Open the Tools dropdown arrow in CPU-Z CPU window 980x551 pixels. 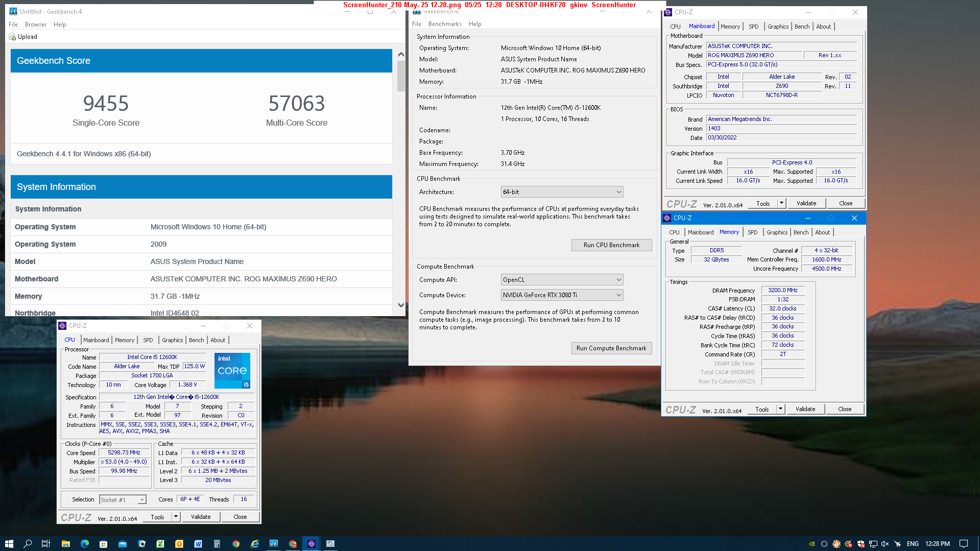point(176,517)
